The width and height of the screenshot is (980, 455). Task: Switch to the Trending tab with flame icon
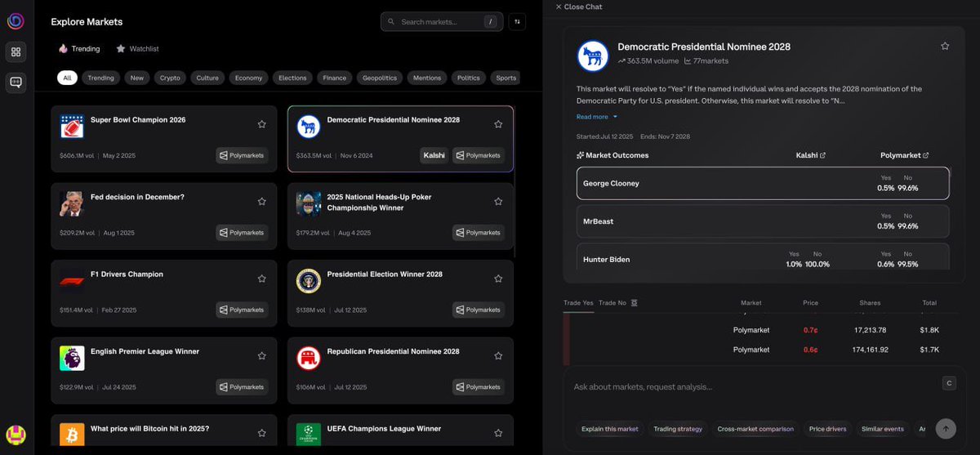click(x=79, y=49)
